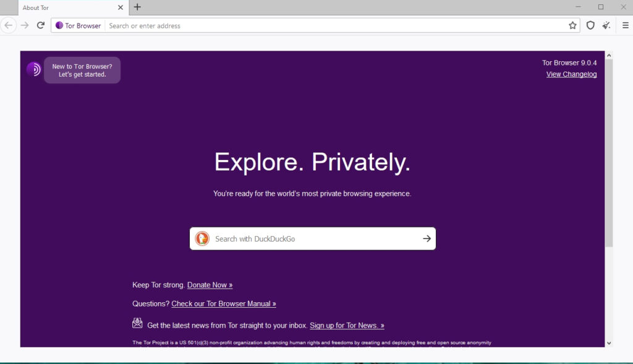
Task: Go back using the back arrow
Action: (9, 25)
